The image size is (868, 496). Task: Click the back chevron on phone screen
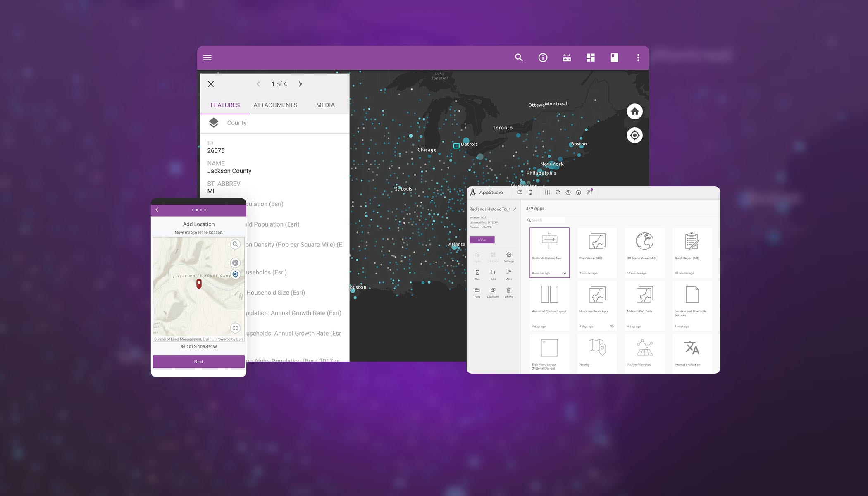click(157, 210)
